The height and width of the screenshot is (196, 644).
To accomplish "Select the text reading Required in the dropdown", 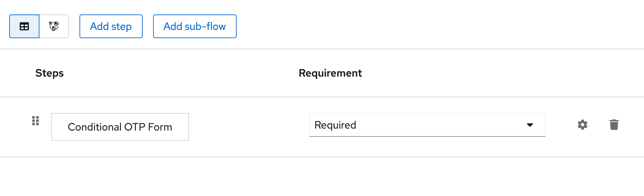I will pos(335,125).
